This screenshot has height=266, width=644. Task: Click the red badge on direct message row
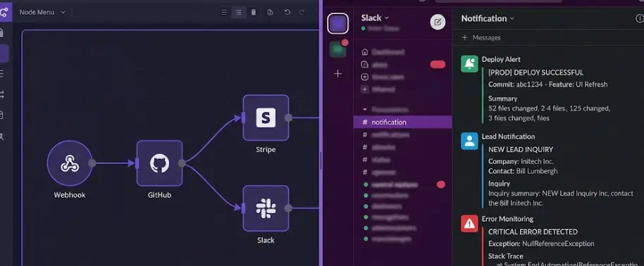pyautogui.click(x=440, y=184)
